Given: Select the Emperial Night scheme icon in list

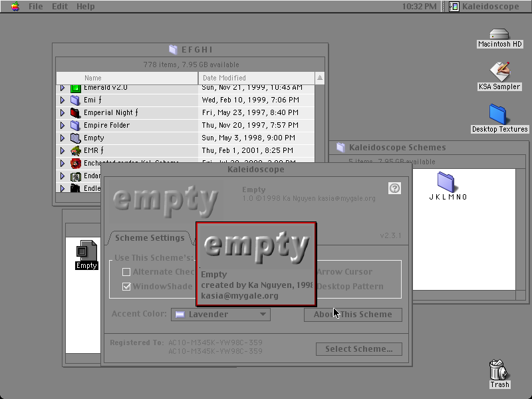Looking at the screenshot, I should click(x=75, y=112).
